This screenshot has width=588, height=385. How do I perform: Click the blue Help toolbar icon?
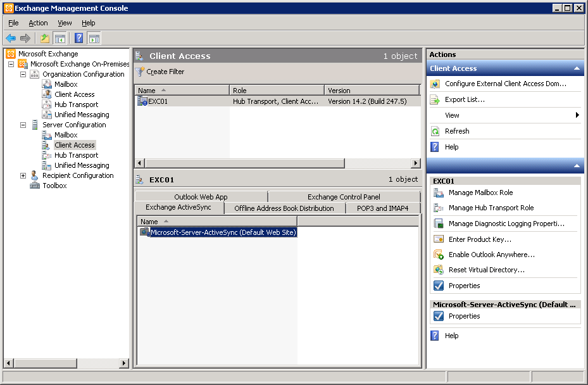click(78, 38)
